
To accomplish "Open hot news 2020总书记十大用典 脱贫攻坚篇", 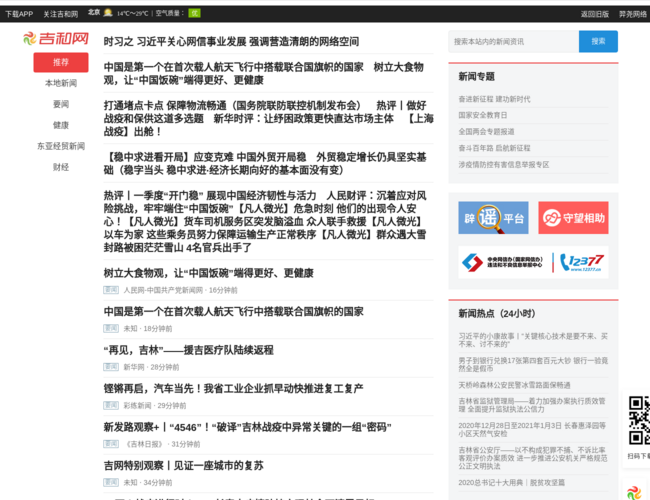I will pos(512,483).
